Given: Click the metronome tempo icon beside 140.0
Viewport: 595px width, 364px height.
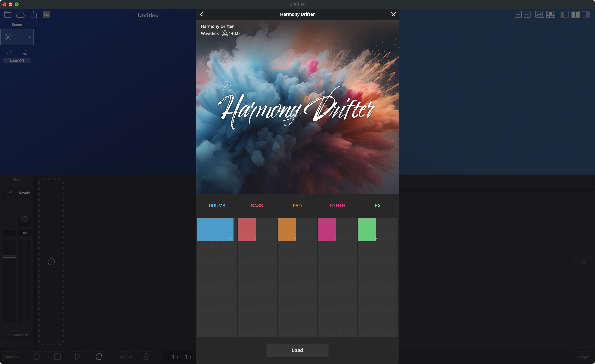Looking at the screenshot, I should point(225,33).
